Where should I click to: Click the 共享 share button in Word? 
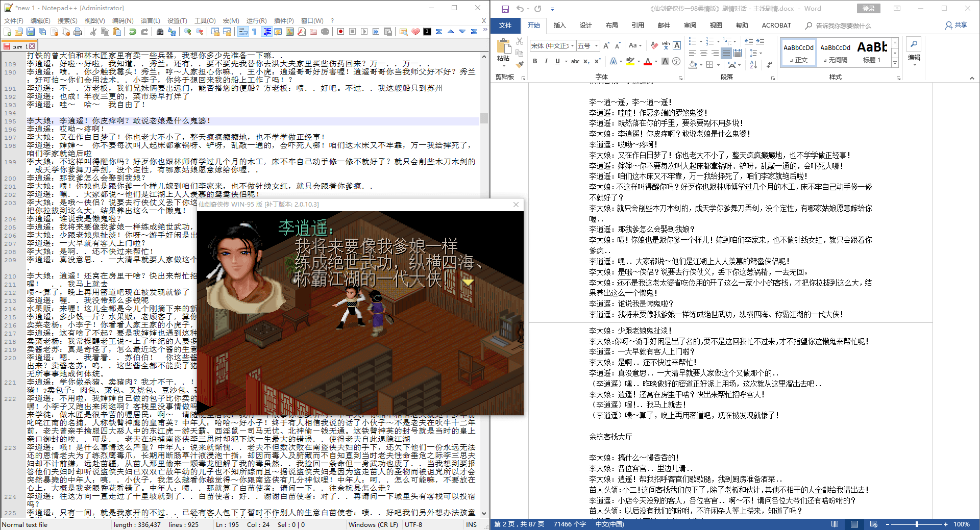(957, 25)
